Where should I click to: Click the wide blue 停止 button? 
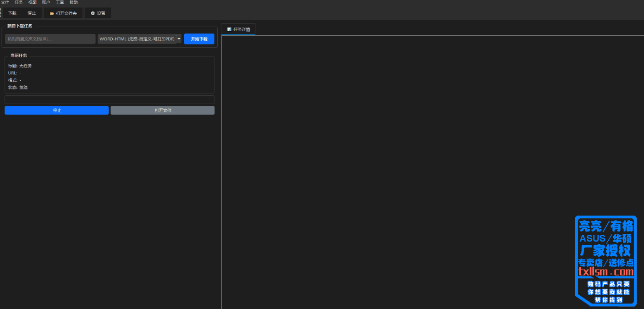click(x=57, y=110)
